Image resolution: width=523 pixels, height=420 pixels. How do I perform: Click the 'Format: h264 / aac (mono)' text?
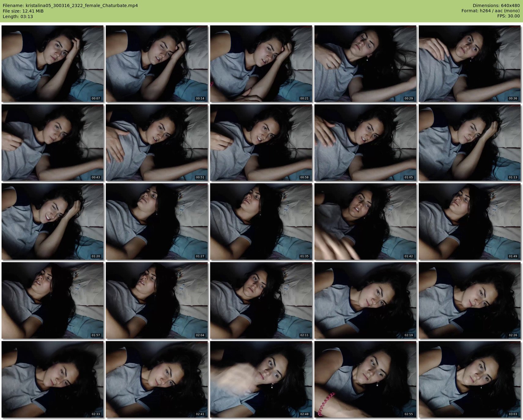pyautogui.click(x=491, y=11)
